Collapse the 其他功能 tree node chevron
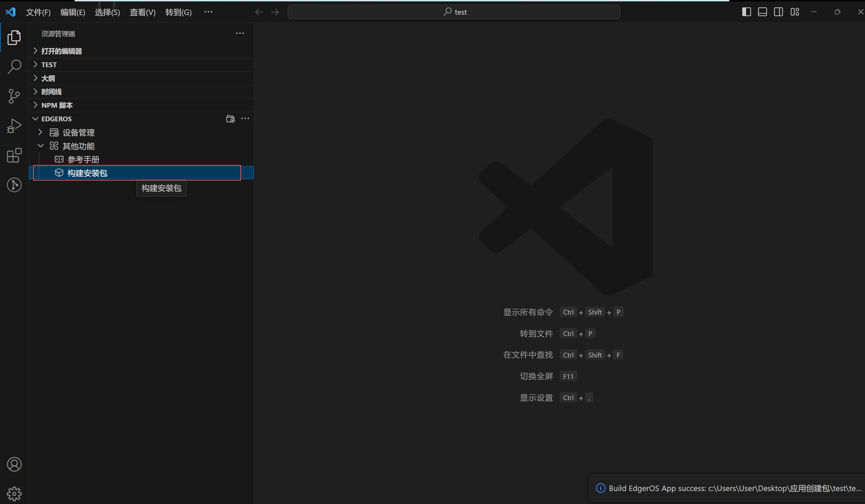 [41, 146]
